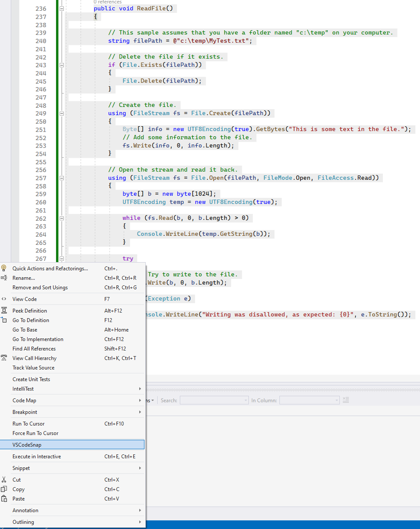Click the Rename icon in context menu

(4, 278)
